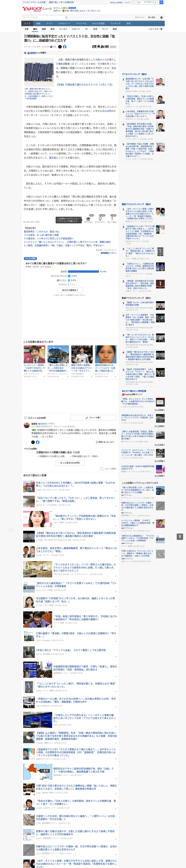Open the トップ navigation tab
Image resolution: width=186 pixels, height=868 pixels.
pos(27,24)
